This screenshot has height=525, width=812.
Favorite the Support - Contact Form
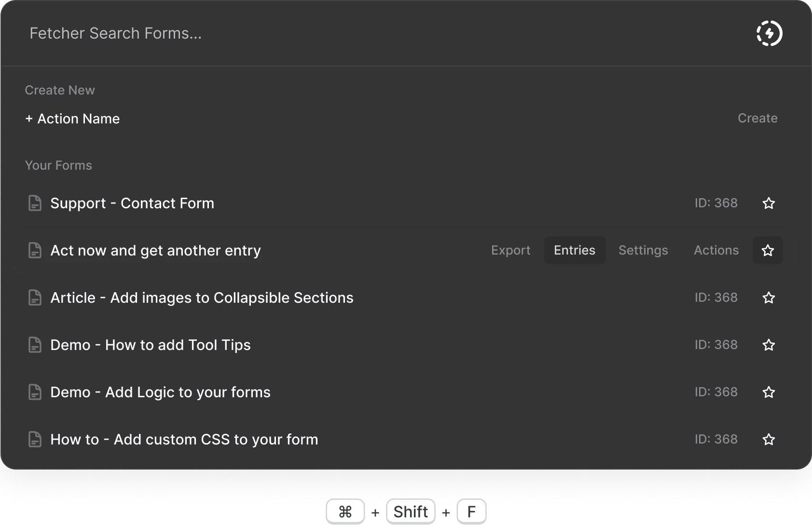769,203
